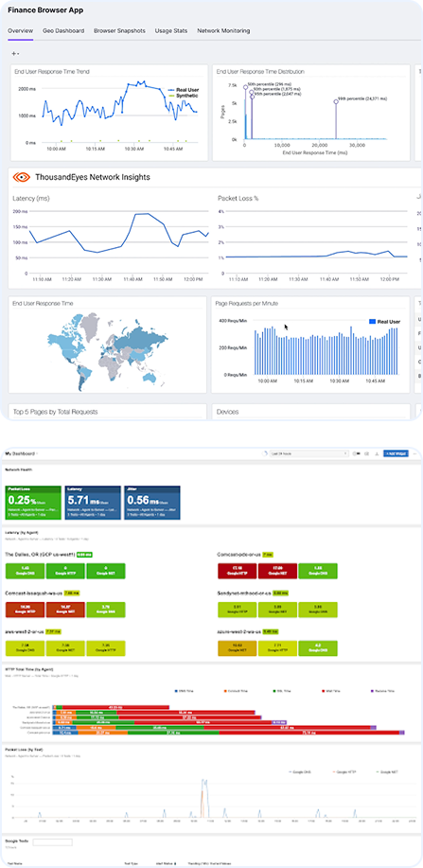Click the ThousandEyes eye logo icon

coord(21,177)
